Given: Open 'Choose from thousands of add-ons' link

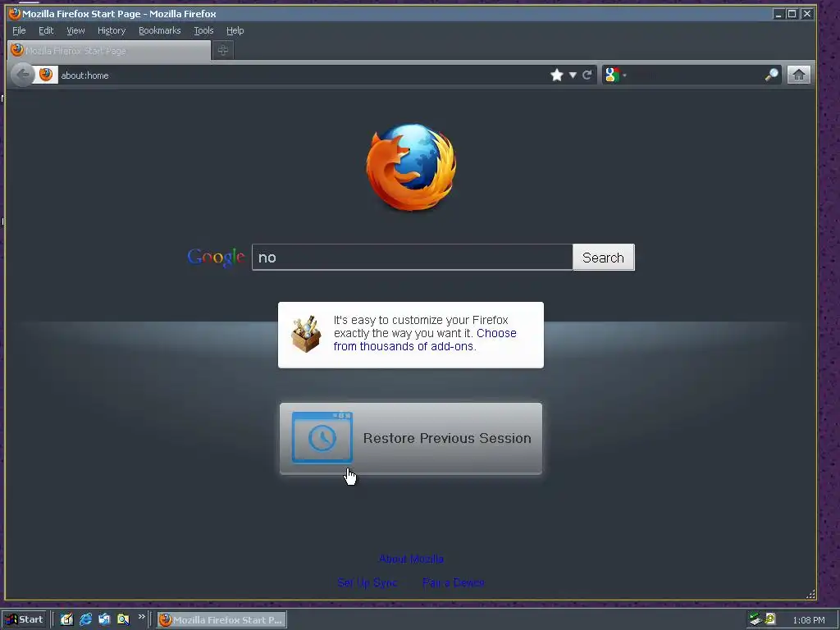Looking at the screenshot, I should [425, 340].
